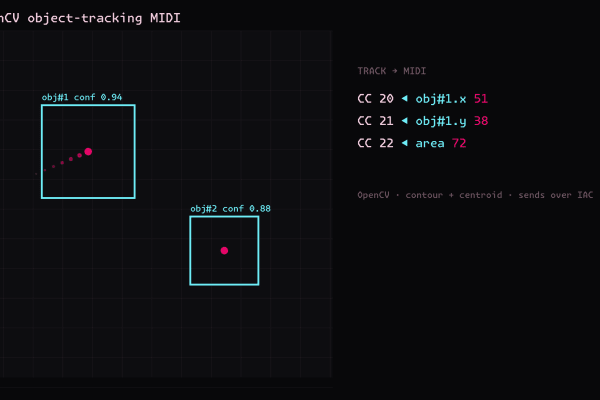
Task: Click the obj#1.x value 51
Action: tap(481, 99)
